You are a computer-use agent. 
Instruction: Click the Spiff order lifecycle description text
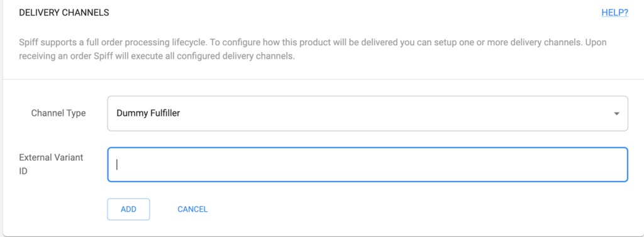click(x=313, y=49)
